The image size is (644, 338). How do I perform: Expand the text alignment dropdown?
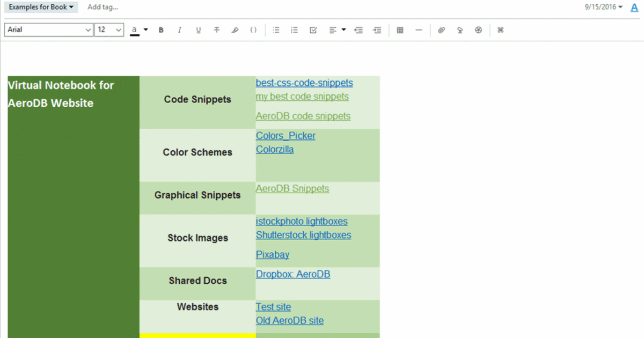pyautogui.click(x=342, y=30)
